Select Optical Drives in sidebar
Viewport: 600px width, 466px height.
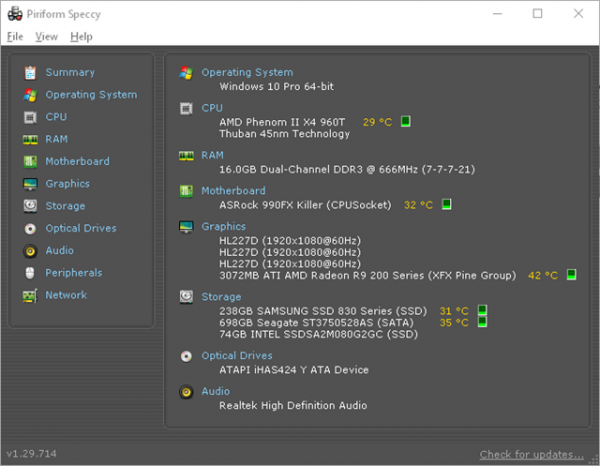tap(81, 228)
